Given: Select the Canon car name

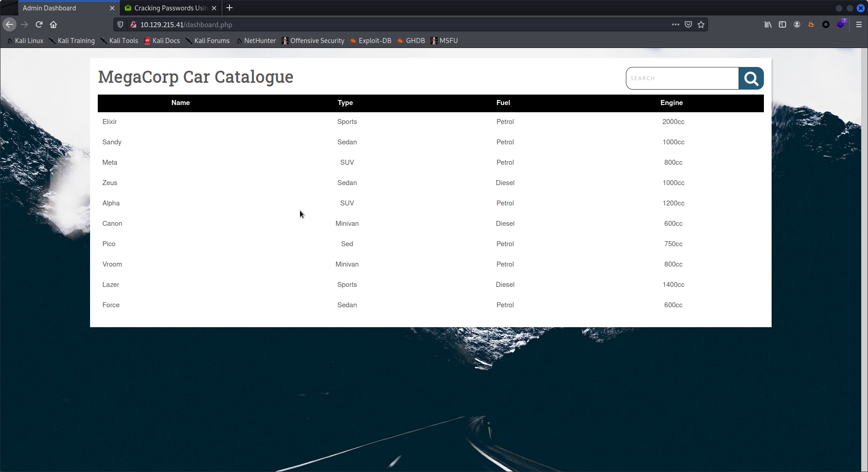Looking at the screenshot, I should pyautogui.click(x=112, y=224).
